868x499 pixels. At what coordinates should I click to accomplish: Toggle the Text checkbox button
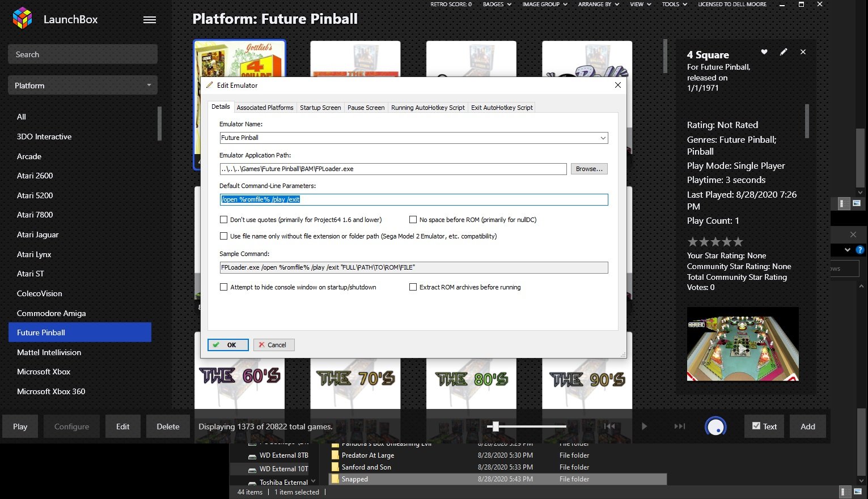pyautogui.click(x=764, y=427)
